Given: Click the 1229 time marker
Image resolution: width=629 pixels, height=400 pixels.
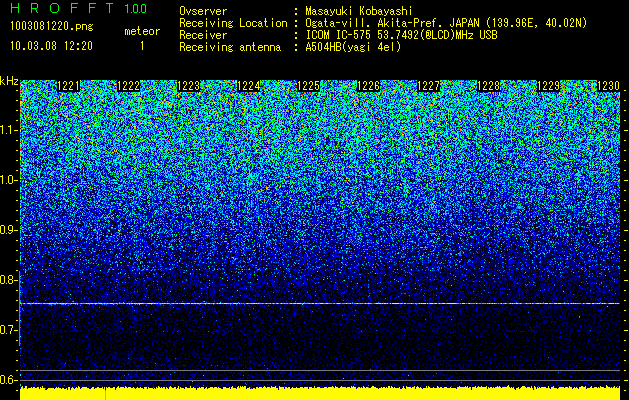Looking at the screenshot, I should pos(548,86).
